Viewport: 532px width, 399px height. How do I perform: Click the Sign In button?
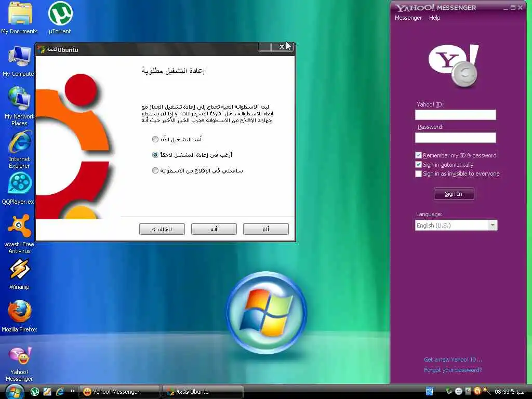[x=454, y=194]
